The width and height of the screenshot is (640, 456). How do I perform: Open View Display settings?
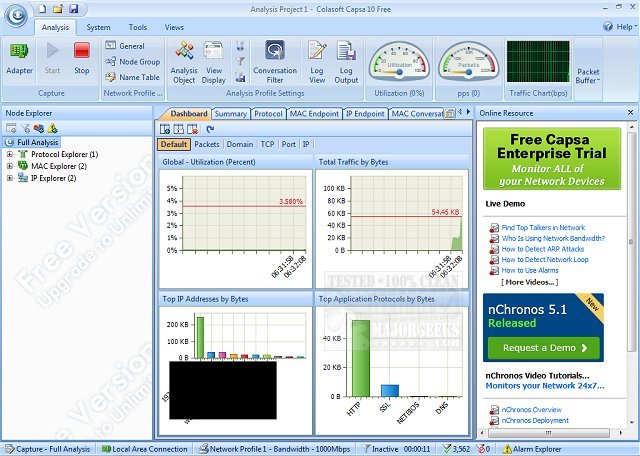point(213,62)
